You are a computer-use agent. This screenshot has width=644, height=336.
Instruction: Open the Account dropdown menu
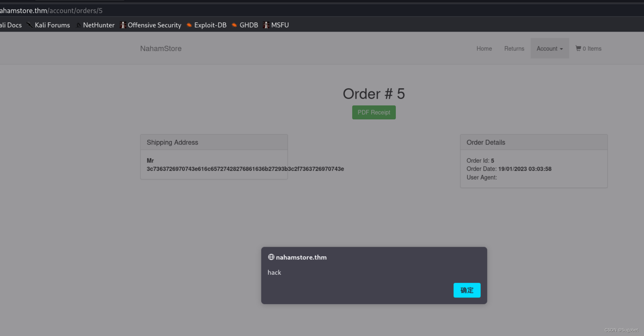tap(549, 48)
